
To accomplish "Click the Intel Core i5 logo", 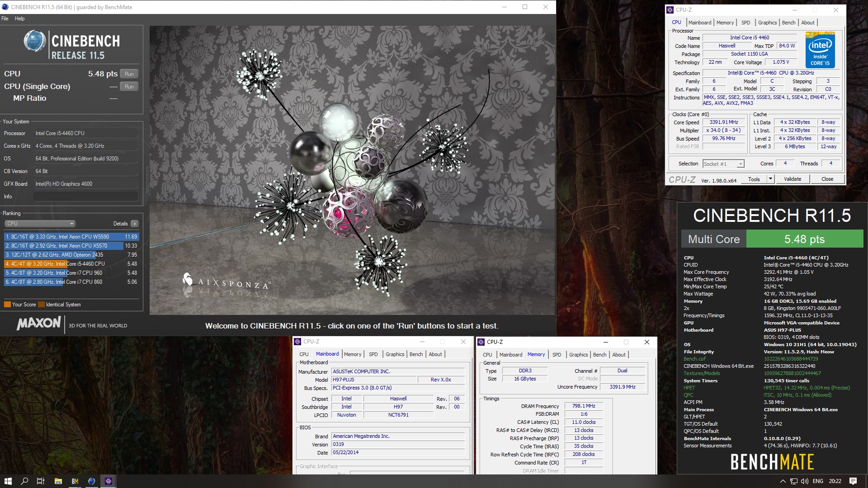I will pyautogui.click(x=820, y=50).
